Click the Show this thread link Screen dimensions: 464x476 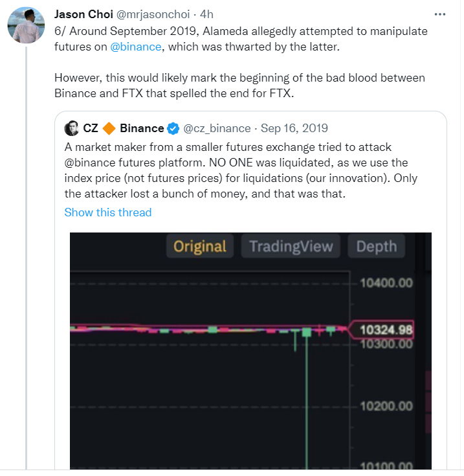[108, 212]
